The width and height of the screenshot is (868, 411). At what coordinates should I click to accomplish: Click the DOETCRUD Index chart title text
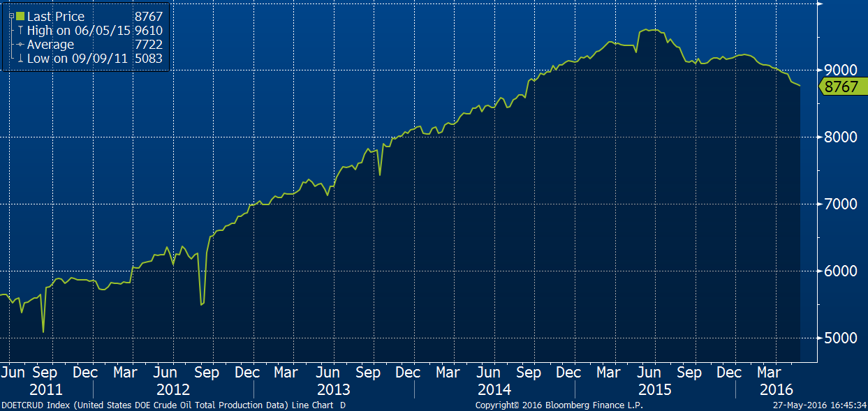point(173,405)
